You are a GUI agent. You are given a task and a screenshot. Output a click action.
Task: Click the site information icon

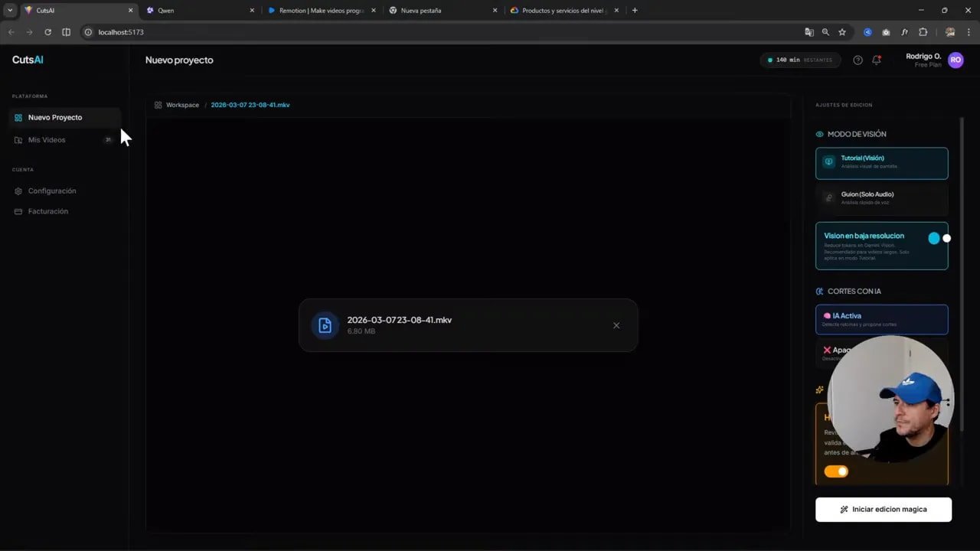point(88,32)
